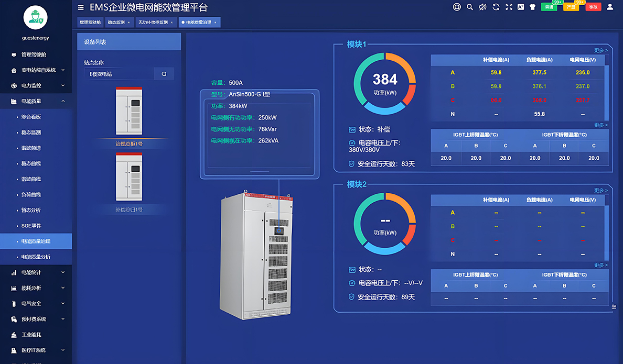Click 更多 link above the 模块1 current table
Screen dimensions: 623x364
click(600, 51)
